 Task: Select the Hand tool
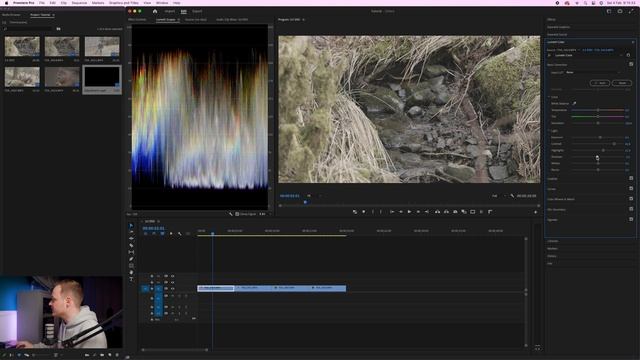tap(131, 272)
